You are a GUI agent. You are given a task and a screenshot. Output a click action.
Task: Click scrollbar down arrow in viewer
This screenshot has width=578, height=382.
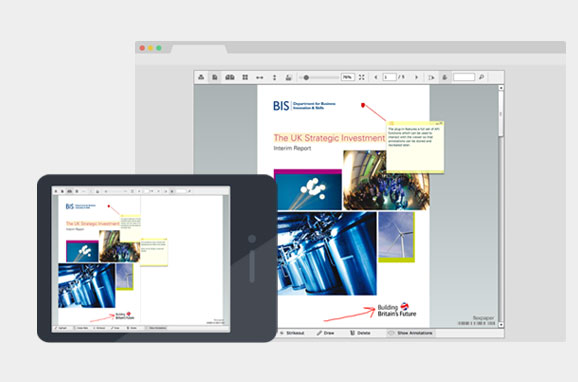(x=501, y=324)
